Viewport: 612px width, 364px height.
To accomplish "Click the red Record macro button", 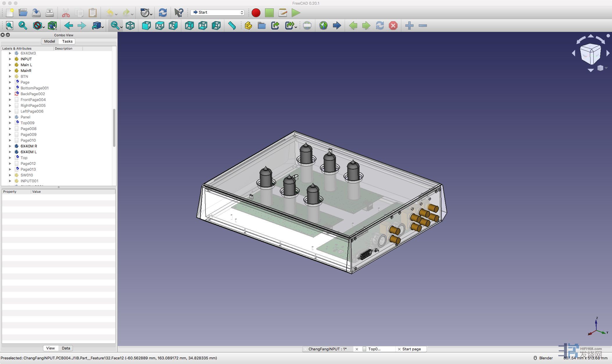I will pyautogui.click(x=256, y=13).
